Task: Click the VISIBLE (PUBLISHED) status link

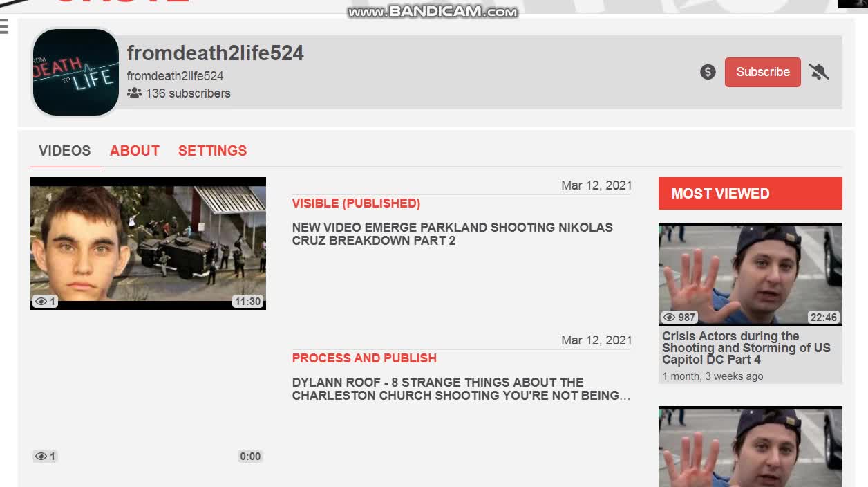Action: [356, 203]
